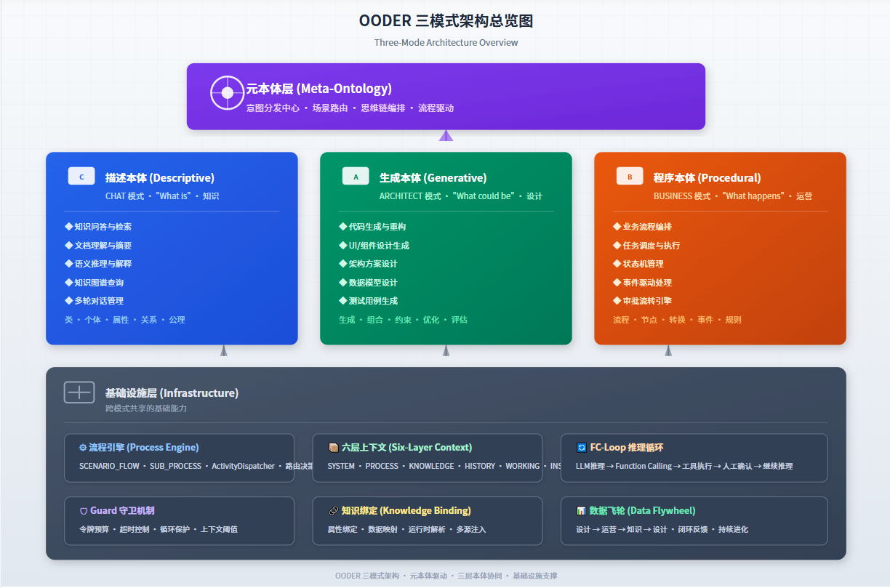
Task: Click the arrow below the Generative card
Action: point(446,350)
